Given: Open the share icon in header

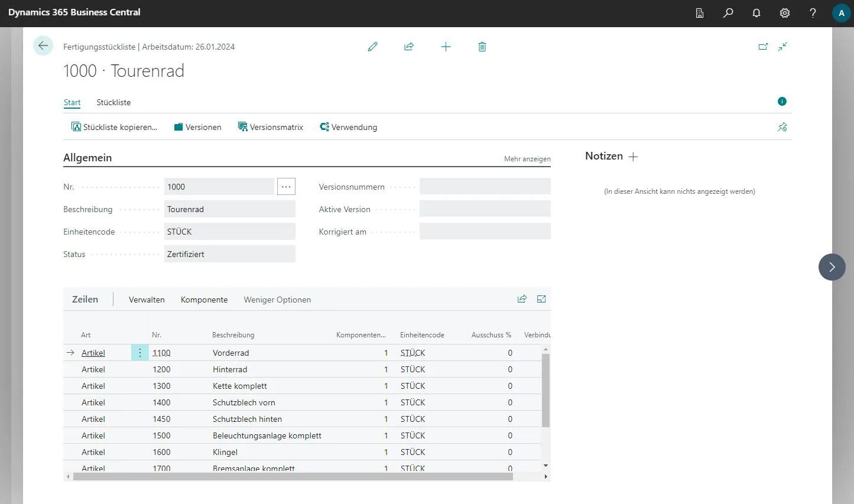Looking at the screenshot, I should tap(409, 47).
